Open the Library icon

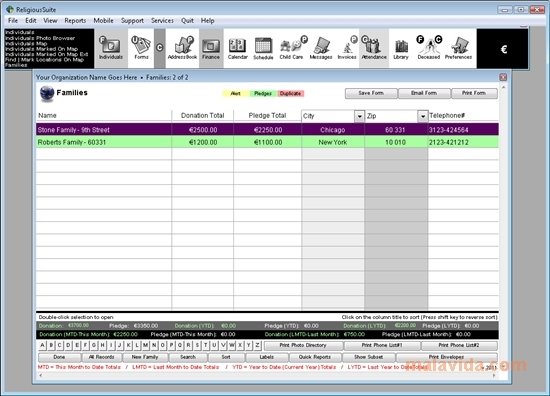click(401, 48)
